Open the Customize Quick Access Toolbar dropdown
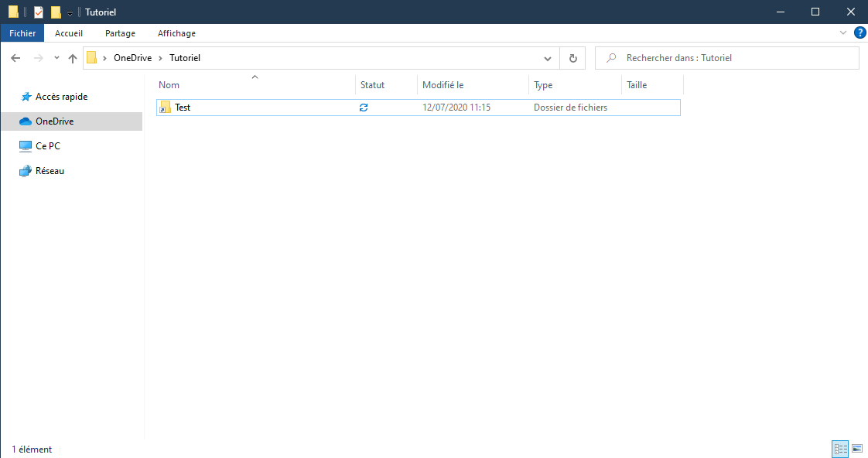The image size is (868, 458). point(70,13)
